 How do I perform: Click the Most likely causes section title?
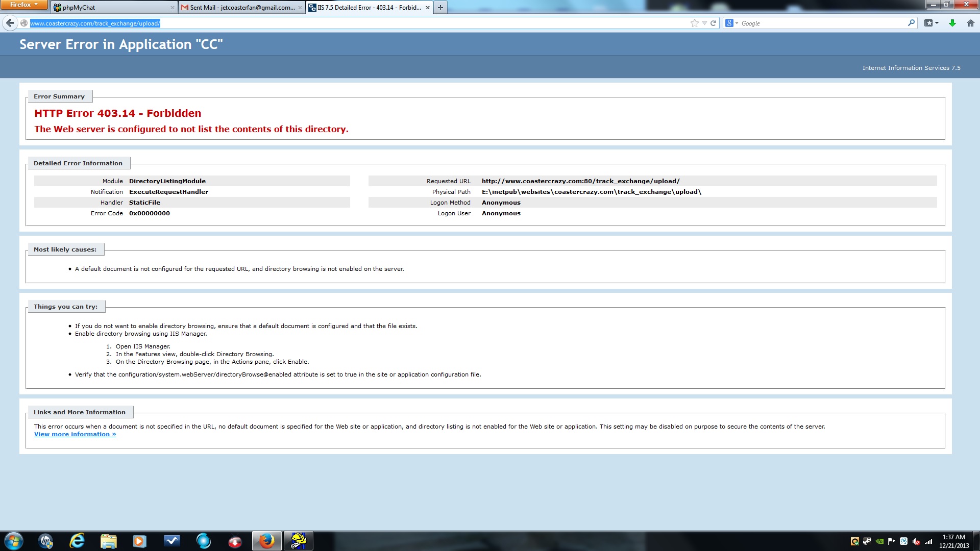tap(65, 249)
